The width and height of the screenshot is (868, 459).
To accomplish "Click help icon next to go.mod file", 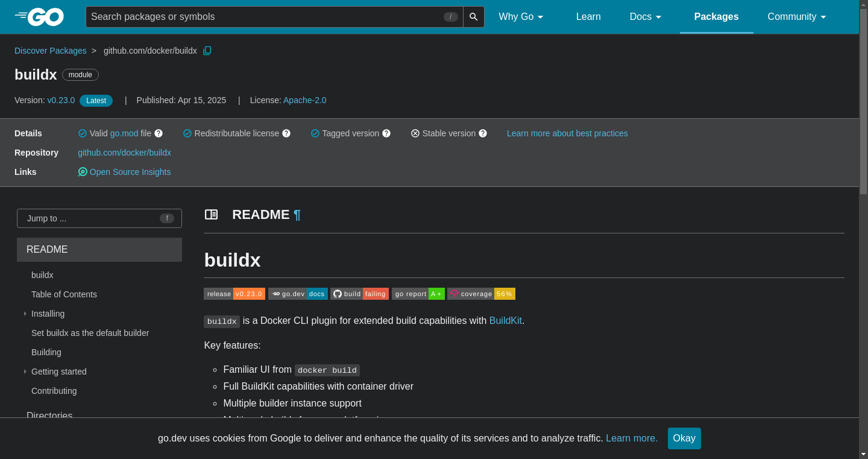I will [159, 133].
